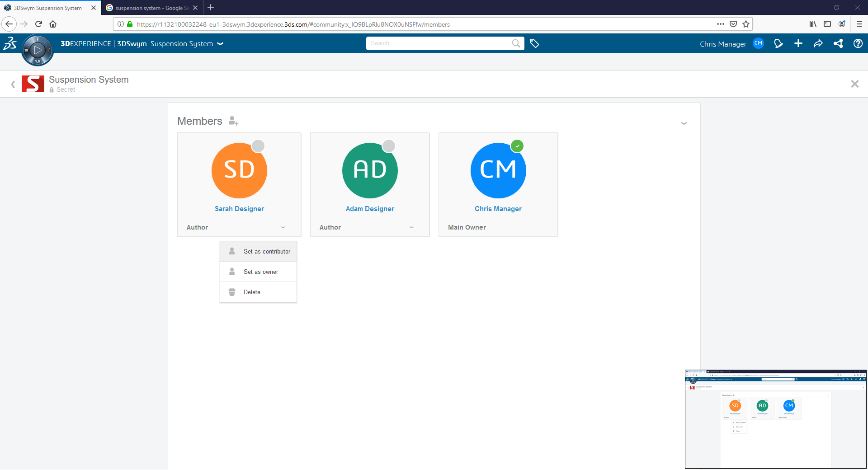
Task: Click in the Search input field
Action: [438, 43]
